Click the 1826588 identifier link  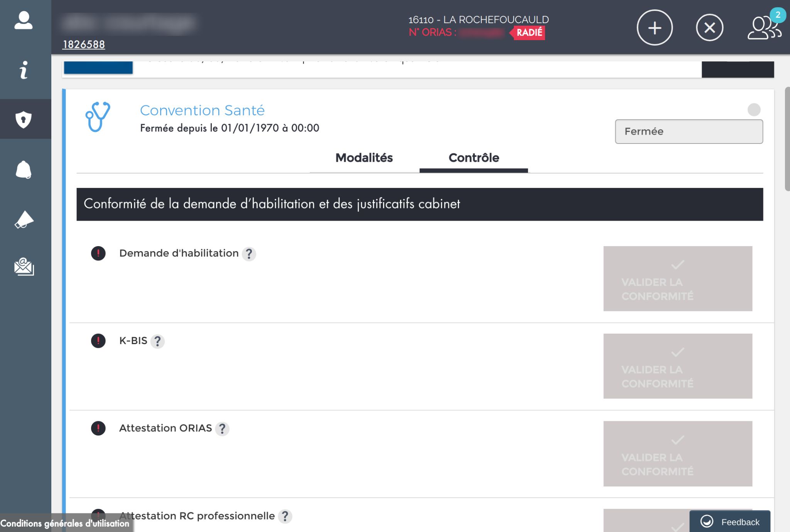click(x=84, y=45)
